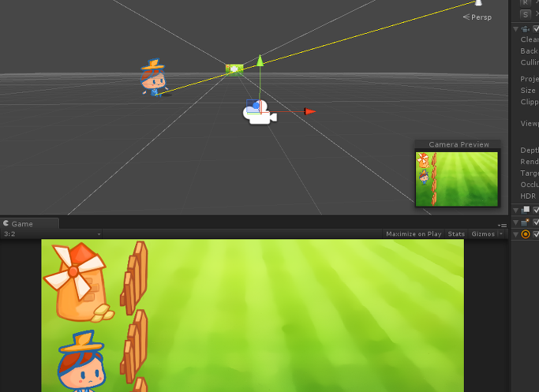The width and height of the screenshot is (539, 392).
Task: Toggle the Camera component enabled checkbox
Action: coord(536,29)
